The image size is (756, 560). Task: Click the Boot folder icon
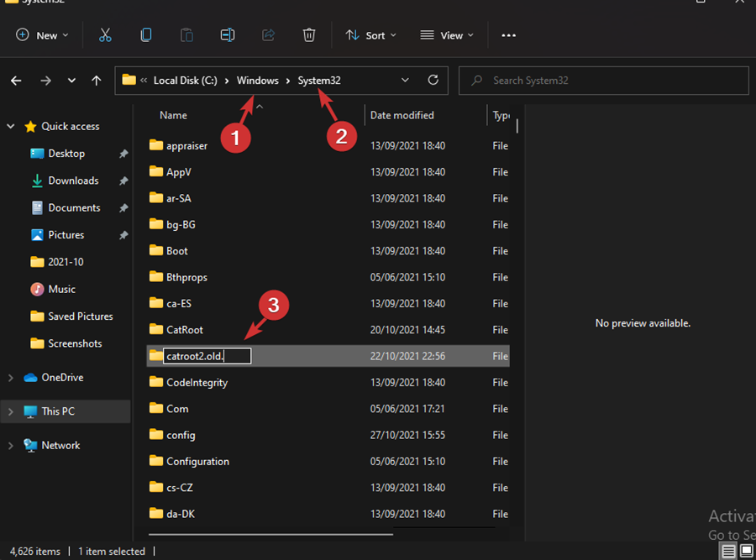[x=155, y=250]
